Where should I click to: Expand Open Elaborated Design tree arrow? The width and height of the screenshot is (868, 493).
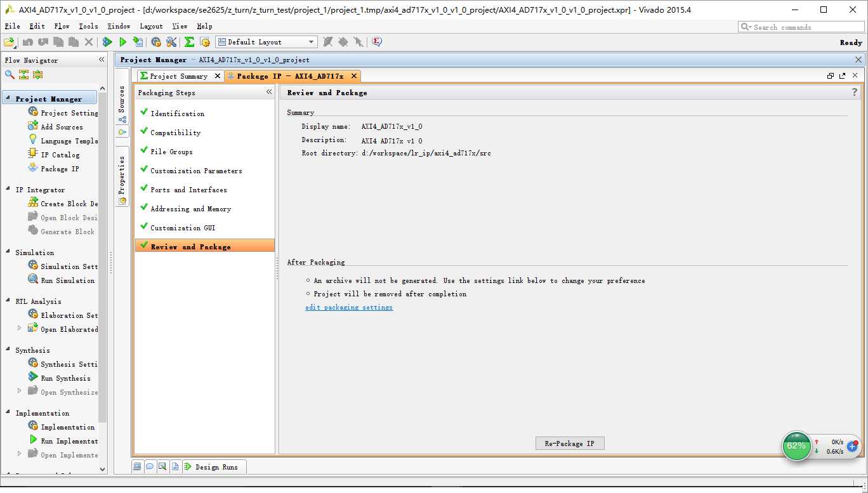tap(19, 328)
